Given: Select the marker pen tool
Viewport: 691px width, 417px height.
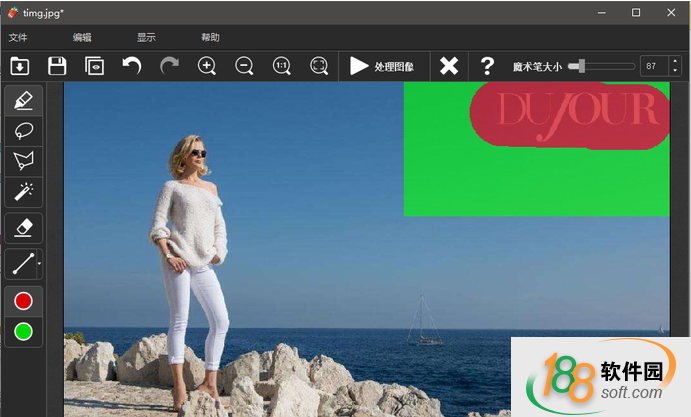Looking at the screenshot, I should point(24,100).
